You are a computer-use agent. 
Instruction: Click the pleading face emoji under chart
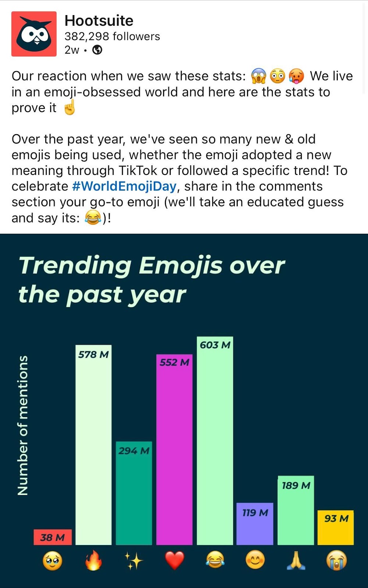point(53,561)
